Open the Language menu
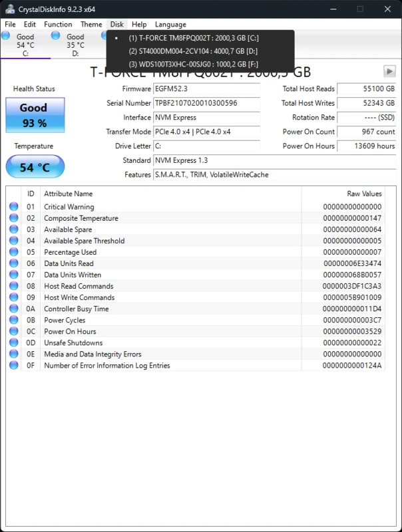402x532 pixels. point(170,25)
